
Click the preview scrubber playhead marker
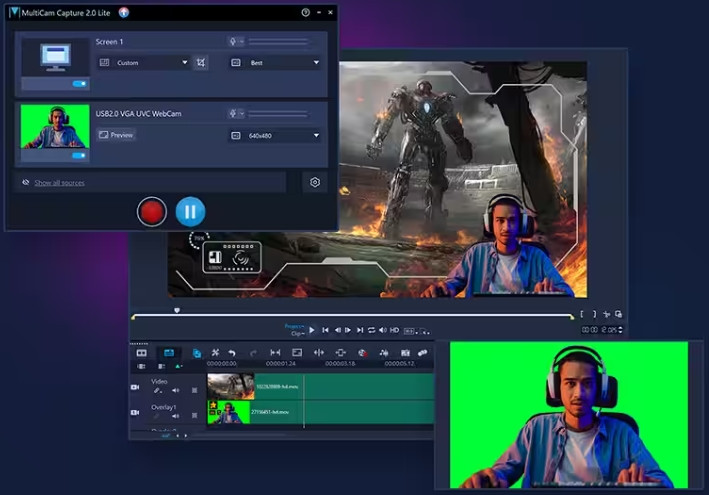177,310
